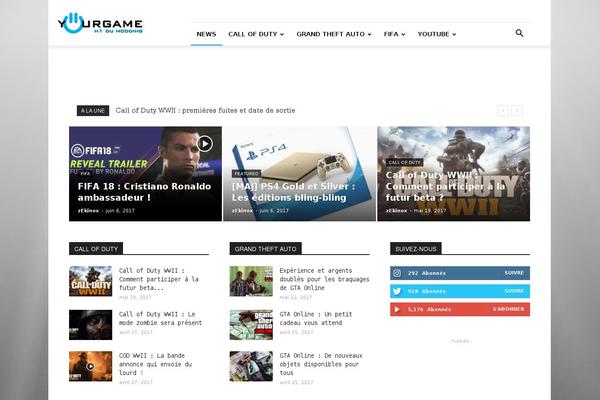Screen dimensions: 600x400
Task: Expand the CALL OF DUTY menu
Action: [x=256, y=34]
